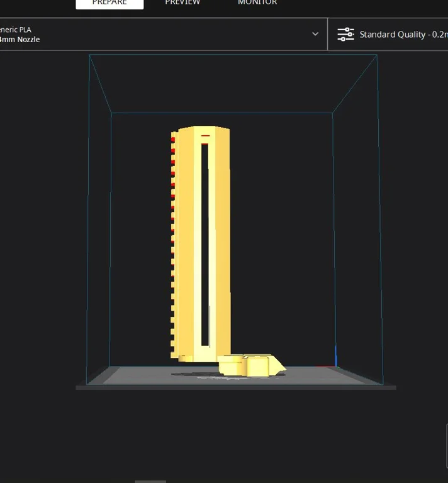Screen dimensions: 448x483
Task: Select the small yellow model on the bed
Action: pos(252,365)
